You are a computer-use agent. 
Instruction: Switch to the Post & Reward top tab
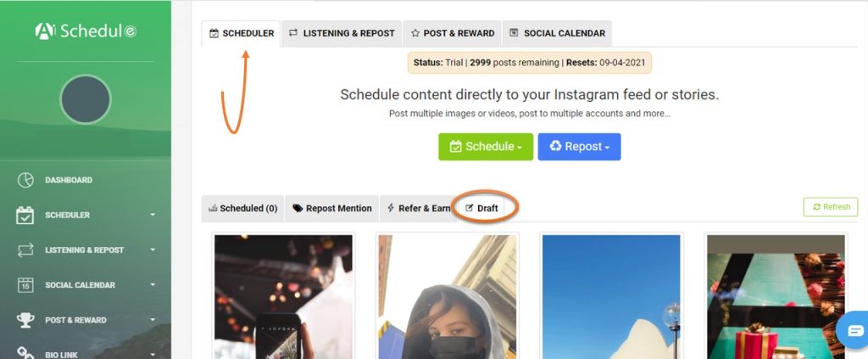click(x=453, y=33)
